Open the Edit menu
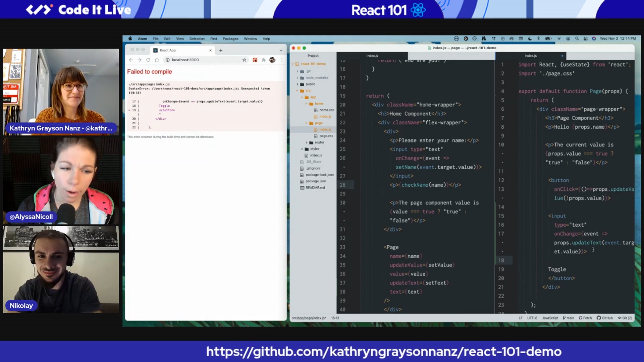Image resolution: width=644 pixels, height=362 pixels. point(167,39)
